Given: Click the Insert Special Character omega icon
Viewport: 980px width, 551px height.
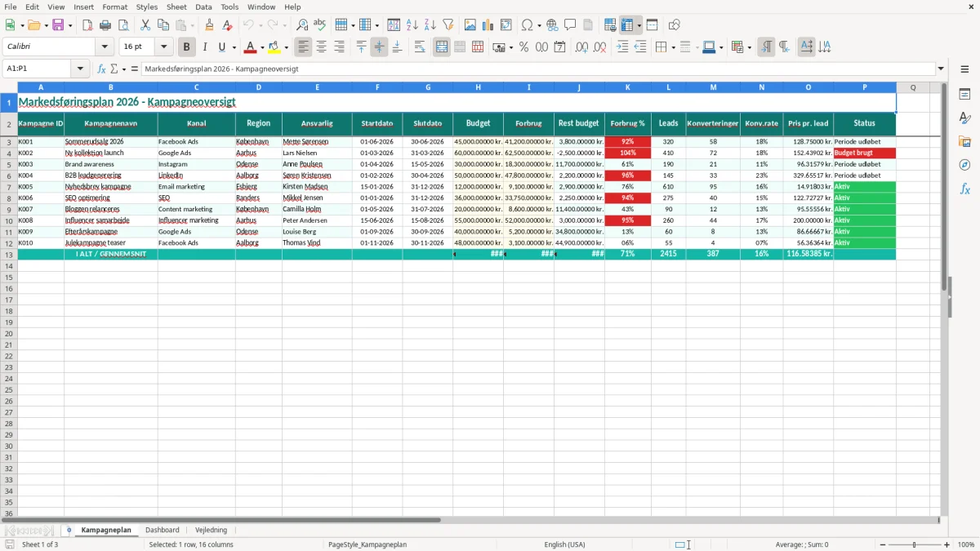Looking at the screenshot, I should tap(528, 25).
